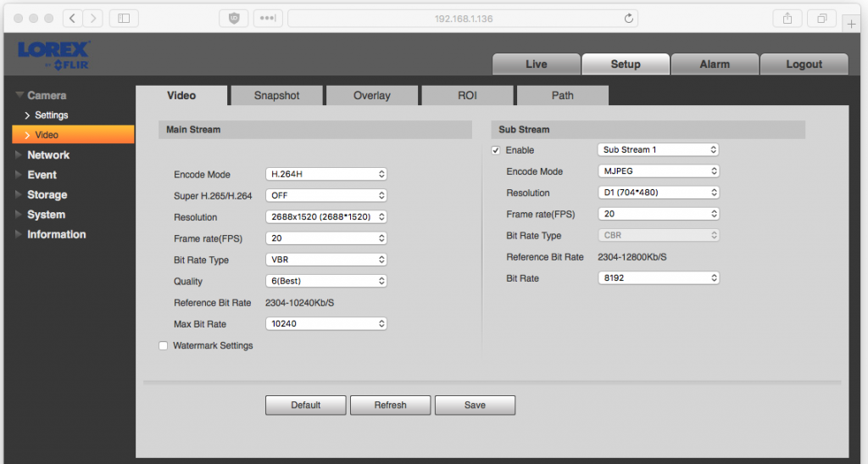Viewport: 868px width, 464px height.
Task: Expand the Network section
Action: tap(43, 155)
